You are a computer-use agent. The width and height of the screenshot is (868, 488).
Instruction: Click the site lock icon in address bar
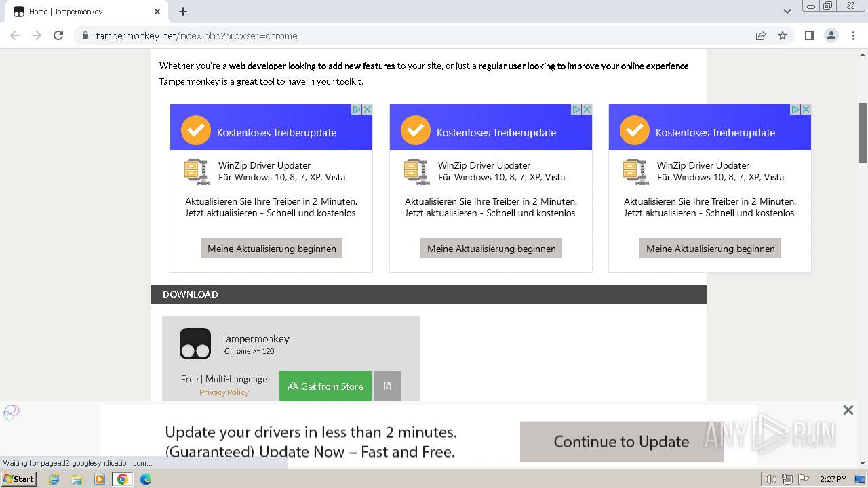point(85,35)
